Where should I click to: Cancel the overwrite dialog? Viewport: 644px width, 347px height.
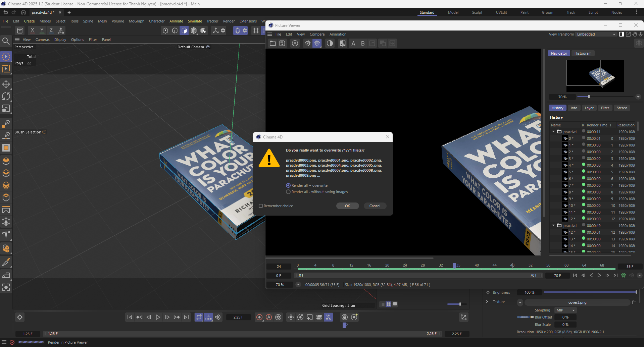375,206
